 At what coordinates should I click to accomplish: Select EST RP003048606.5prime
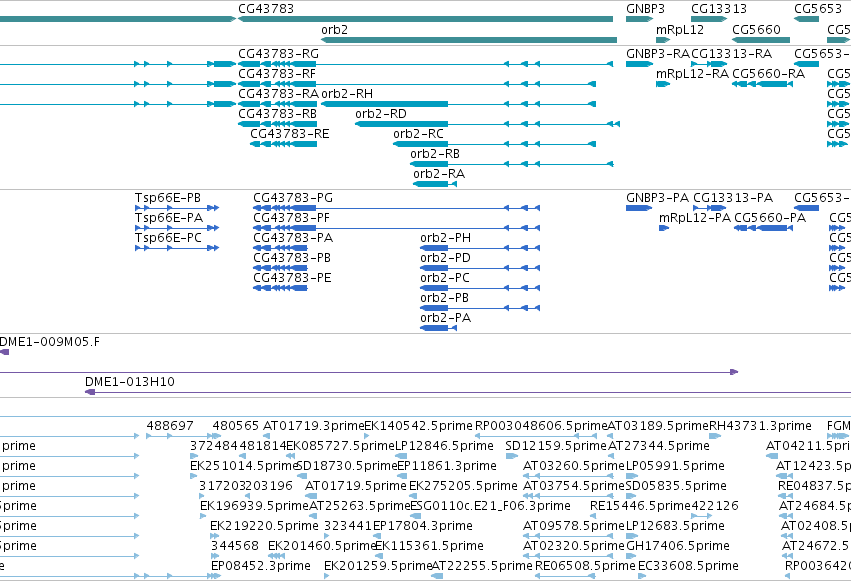(x=541, y=426)
